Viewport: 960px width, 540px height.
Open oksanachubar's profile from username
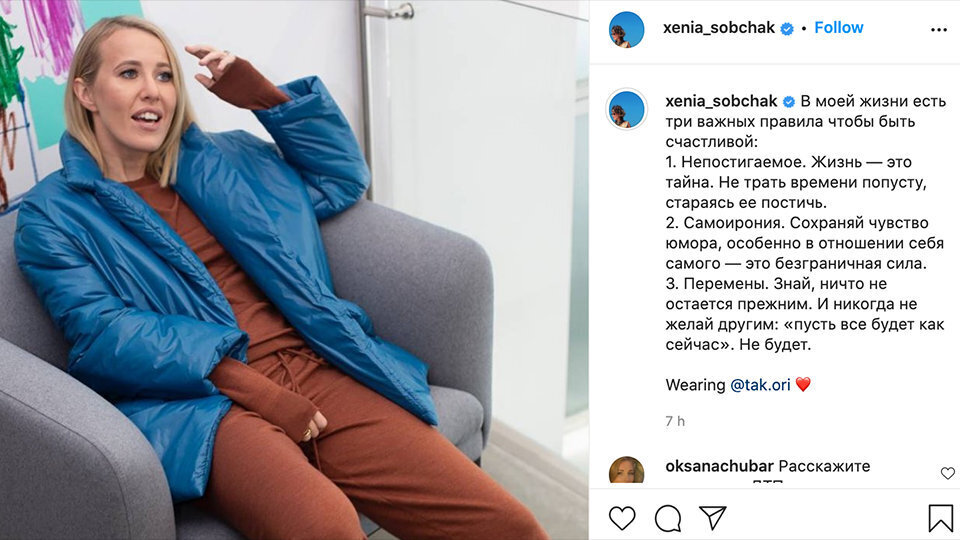click(x=719, y=466)
